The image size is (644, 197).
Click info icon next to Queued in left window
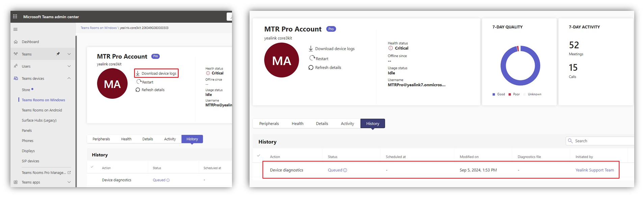click(168, 180)
